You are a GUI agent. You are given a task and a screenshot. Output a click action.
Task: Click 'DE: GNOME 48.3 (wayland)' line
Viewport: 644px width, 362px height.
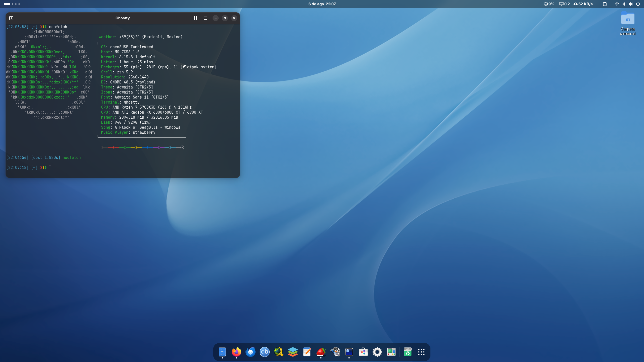(x=128, y=82)
